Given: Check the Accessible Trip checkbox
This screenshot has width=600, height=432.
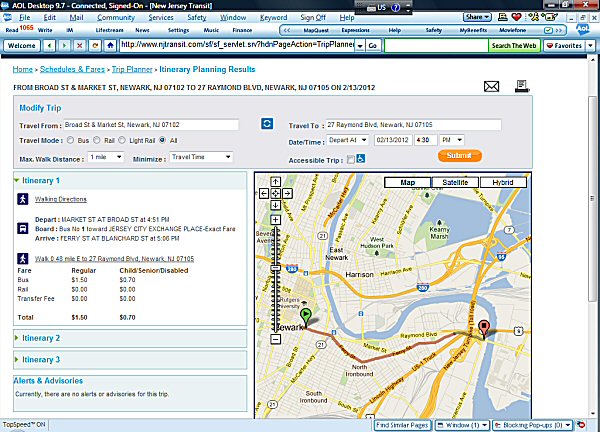Looking at the screenshot, I should (x=351, y=159).
